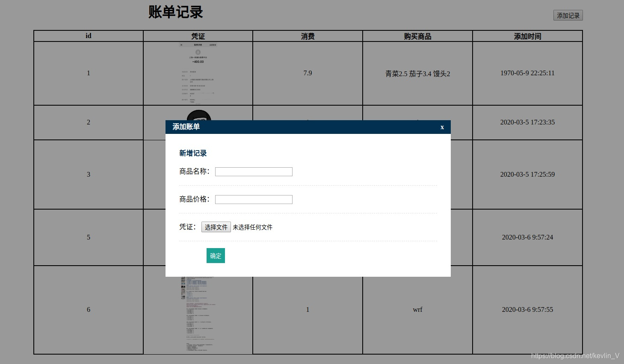Open receipt thumbnail in row 1
Screen dimensions: 624x364
pyautogui.click(x=198, y=73)
